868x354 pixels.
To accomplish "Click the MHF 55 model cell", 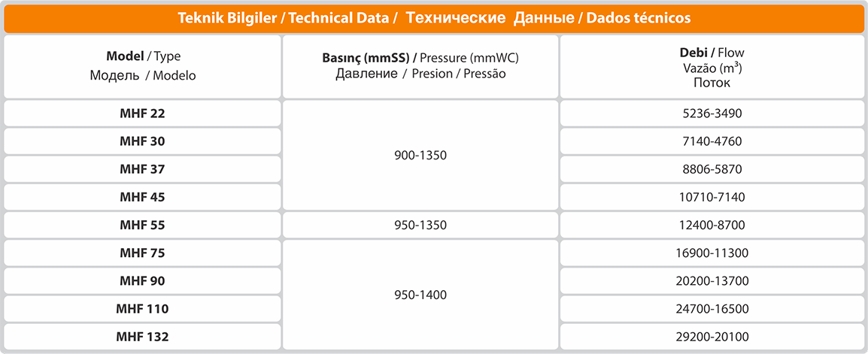I will [x=143, y=225].
